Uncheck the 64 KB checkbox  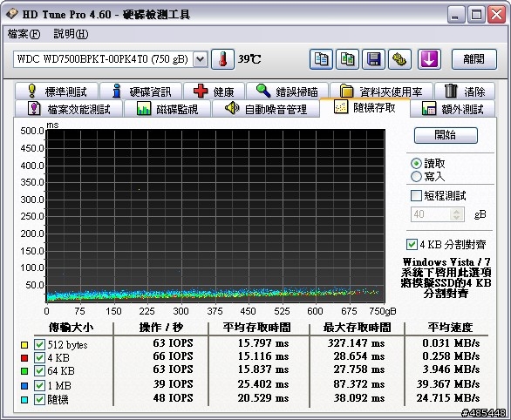click(x=39, y=370)
